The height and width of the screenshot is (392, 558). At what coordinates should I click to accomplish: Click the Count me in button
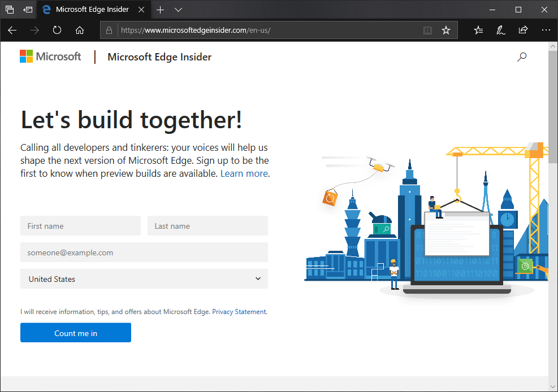[75, 333]
